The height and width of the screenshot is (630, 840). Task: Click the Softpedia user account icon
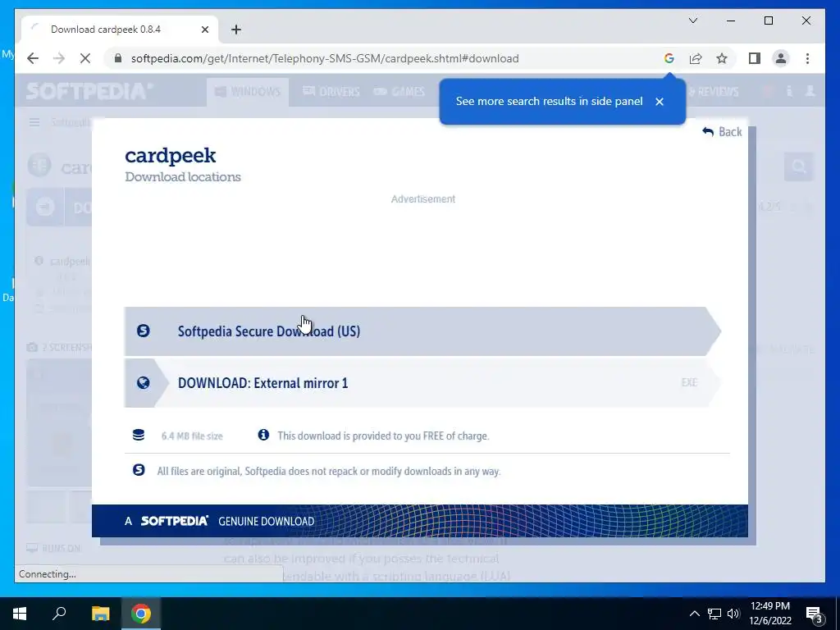point(810,91)
